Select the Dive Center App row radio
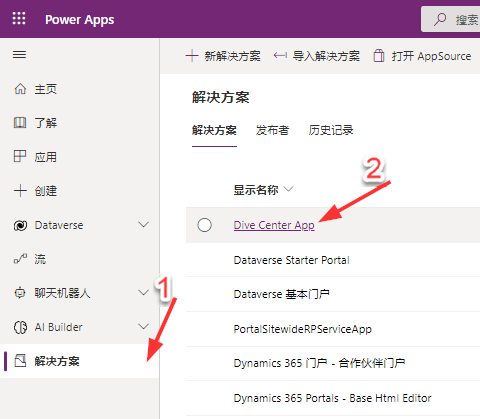The image size is (480, 419). [204, 225]
